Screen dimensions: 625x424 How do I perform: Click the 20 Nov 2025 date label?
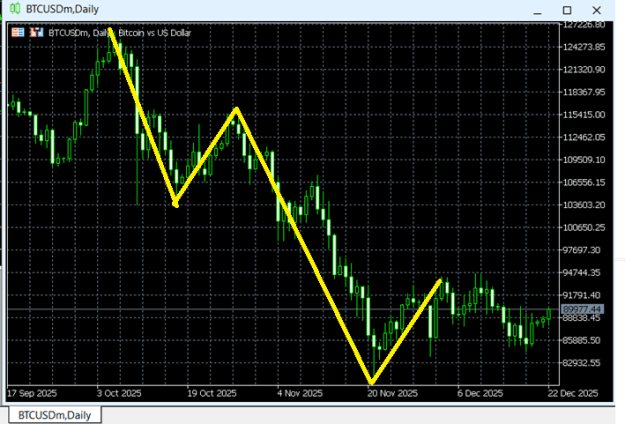click(392, 393)
